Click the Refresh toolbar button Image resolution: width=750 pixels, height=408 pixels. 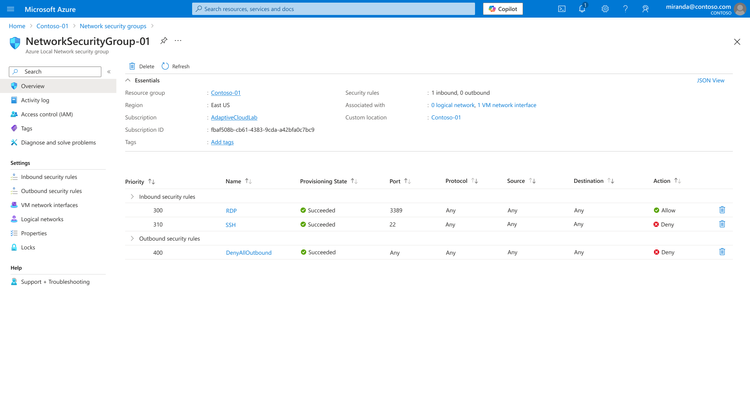(176, 66)
